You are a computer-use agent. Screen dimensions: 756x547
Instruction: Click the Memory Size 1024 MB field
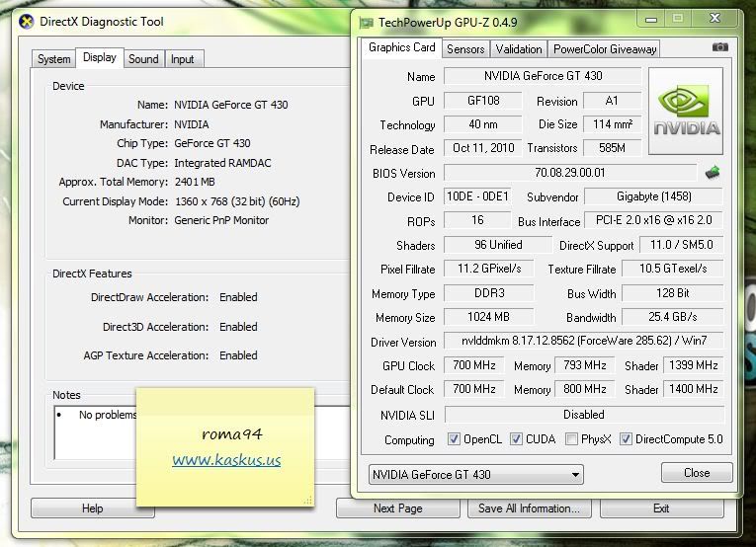click(488, 316)
